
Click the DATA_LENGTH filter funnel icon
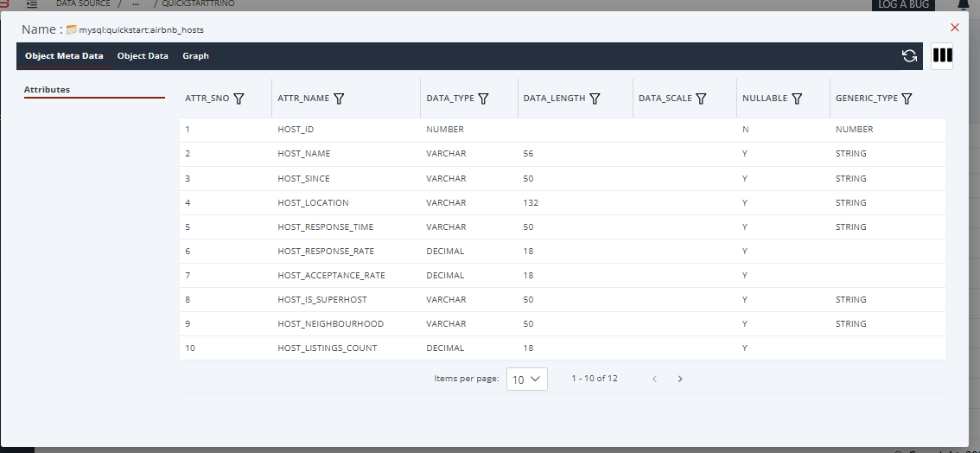tap(595, 99)
